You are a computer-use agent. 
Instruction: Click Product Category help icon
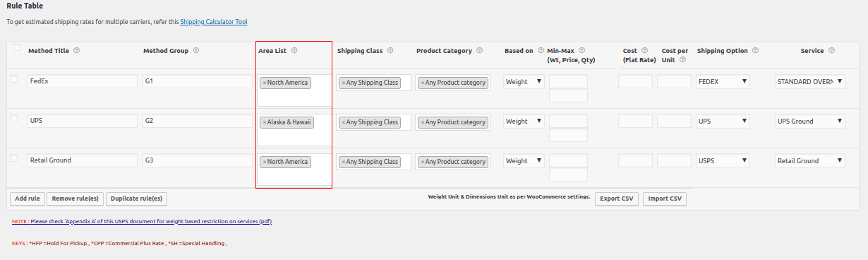click(x=479, y=50)
